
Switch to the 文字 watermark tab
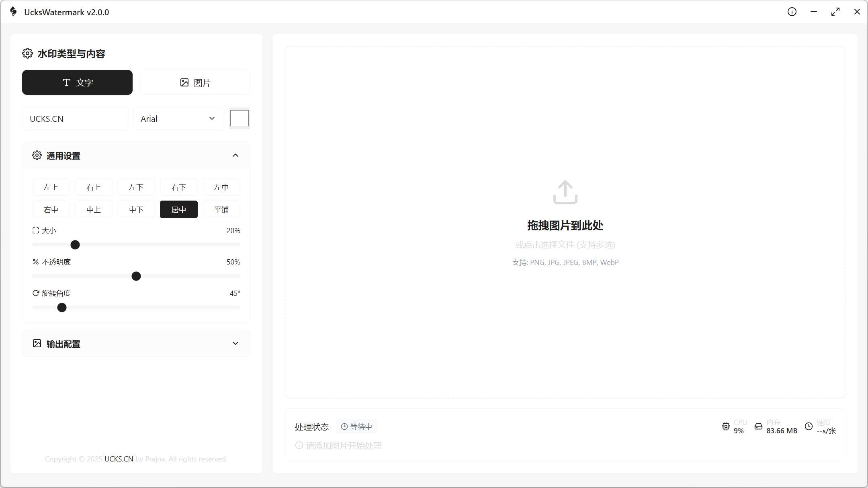(x=77, y=82)
